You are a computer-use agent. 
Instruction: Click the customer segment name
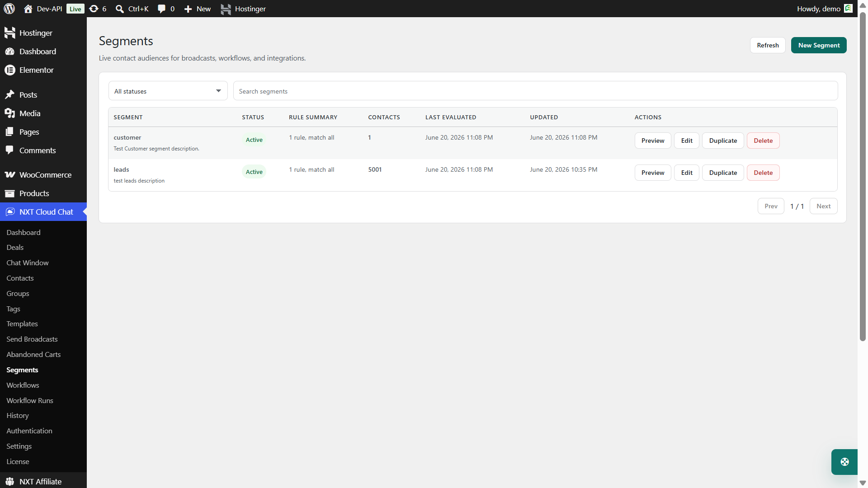127,137
